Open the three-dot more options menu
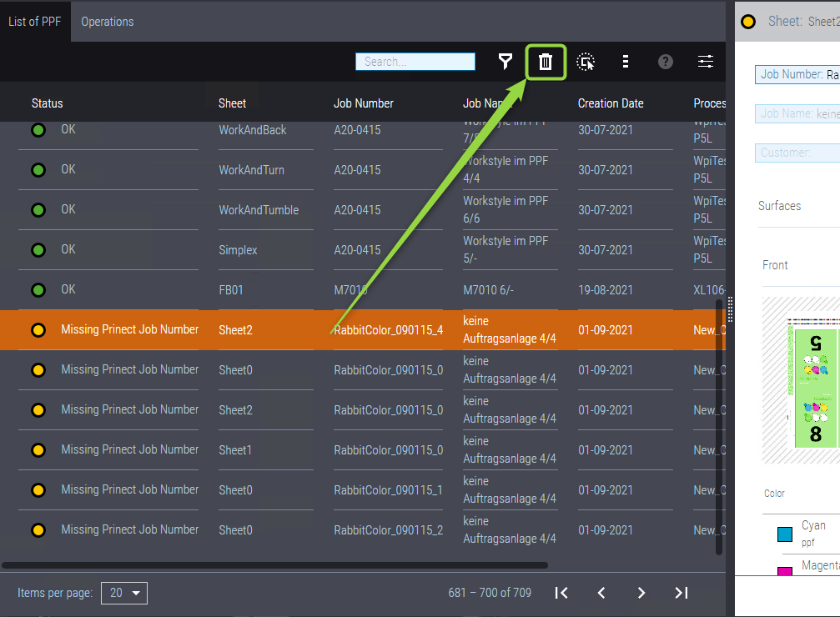This screenshot has width=840, height=617. click(626, 62)
